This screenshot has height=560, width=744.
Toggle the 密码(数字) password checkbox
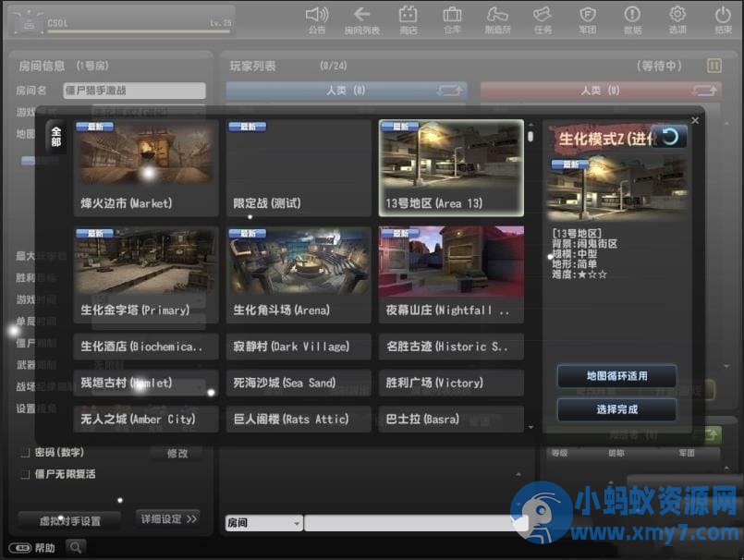pos(25,453)
